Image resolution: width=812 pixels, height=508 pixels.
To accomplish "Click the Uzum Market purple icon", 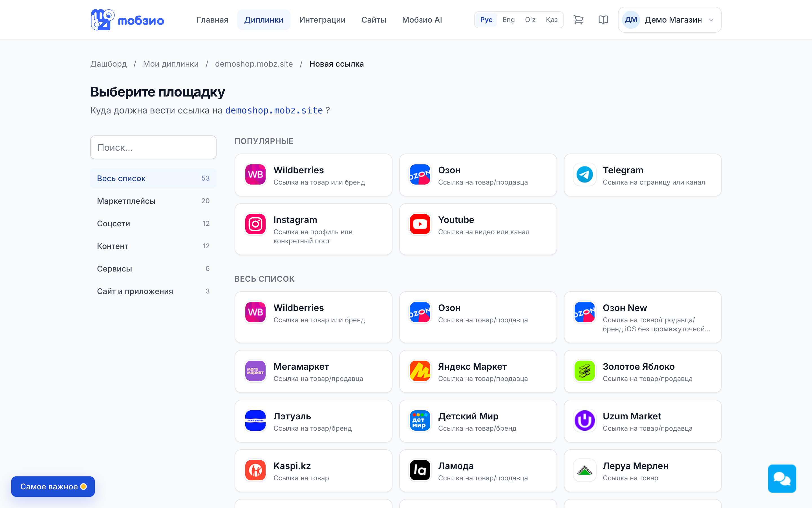I will click(x=584, y=421).
